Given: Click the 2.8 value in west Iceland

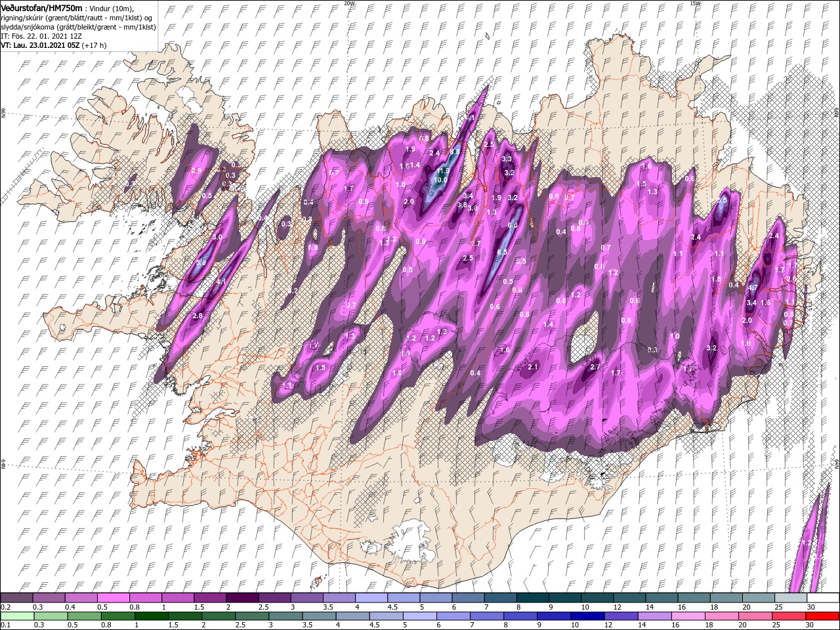Looking at the screenshot, I should pos(198,316).
